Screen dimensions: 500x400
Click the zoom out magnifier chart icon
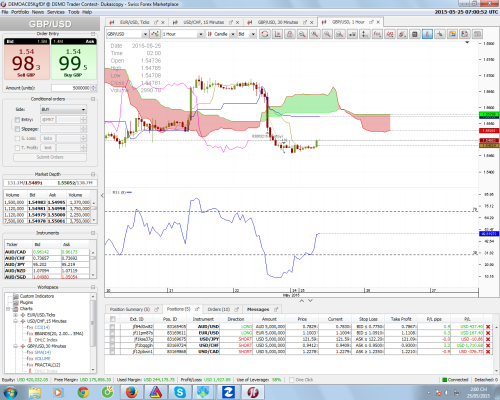click(x=302, y=34)
